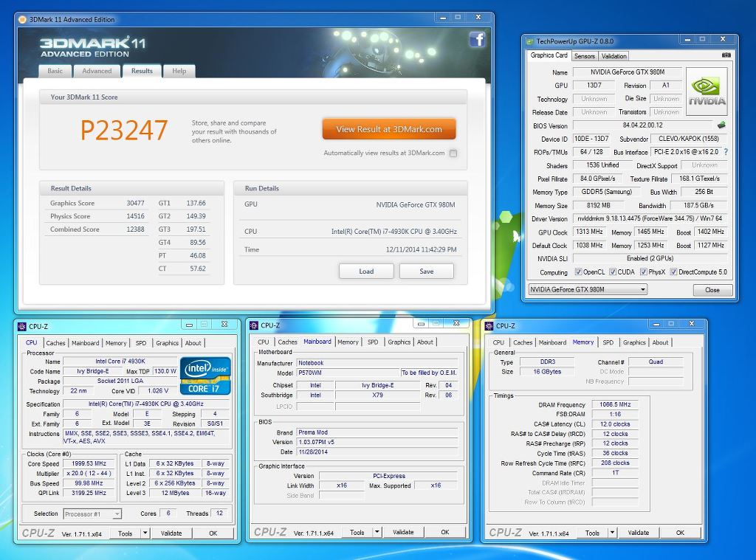Click View Result at 3DMark.com button
The height and width of the screenshot is (560, 756).
click(388, 129)
